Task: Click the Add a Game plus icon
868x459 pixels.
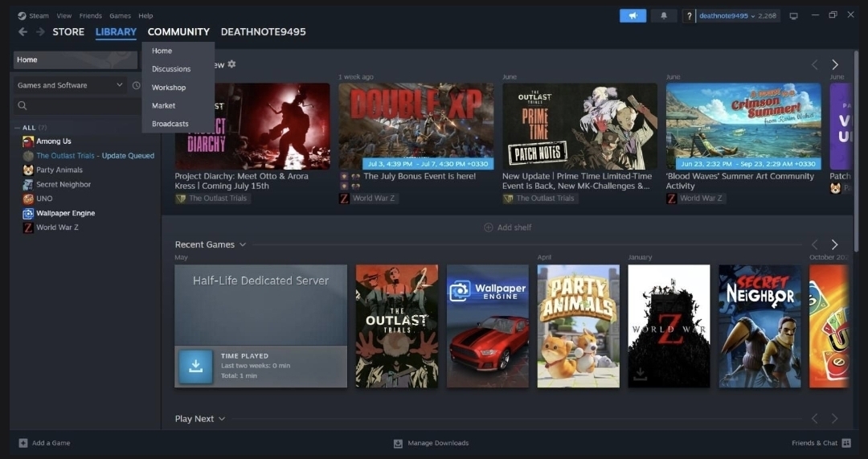Action: pyautogui.click(x=23, y=443)
